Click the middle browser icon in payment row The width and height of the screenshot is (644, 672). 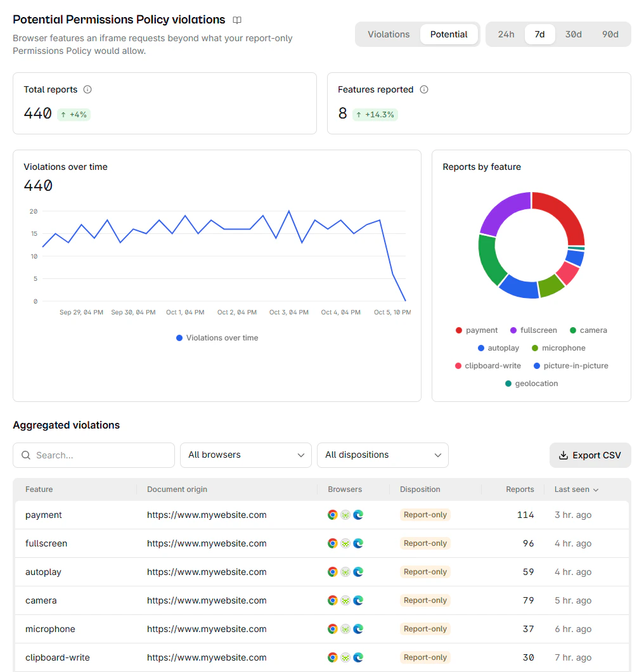pyautogui.click(x=345, y=515)
